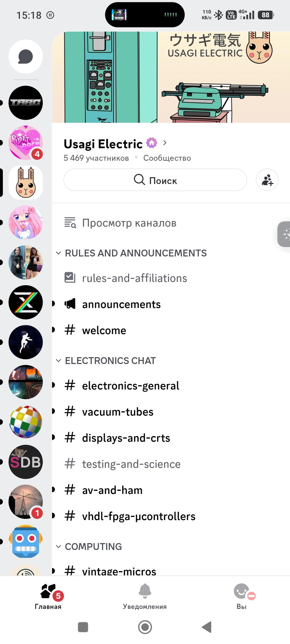Open the blue robot server icon
The image size is (290, 644).
coord(25,541)
